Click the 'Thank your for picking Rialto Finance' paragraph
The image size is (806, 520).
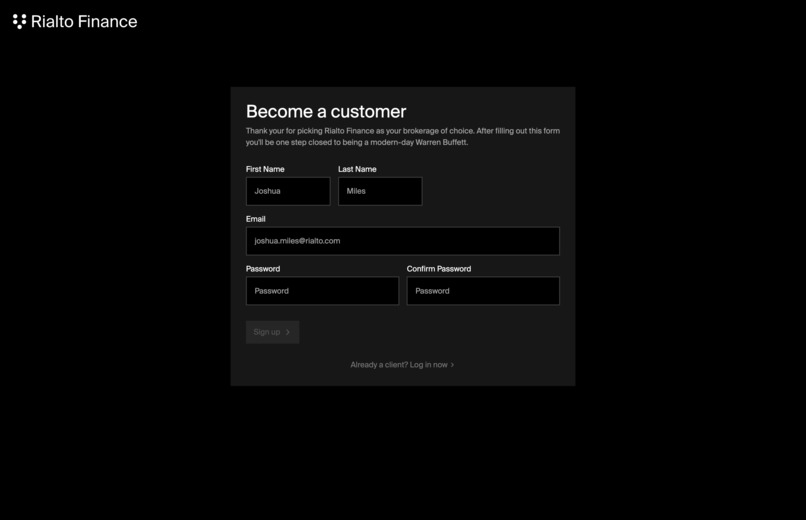402,137
